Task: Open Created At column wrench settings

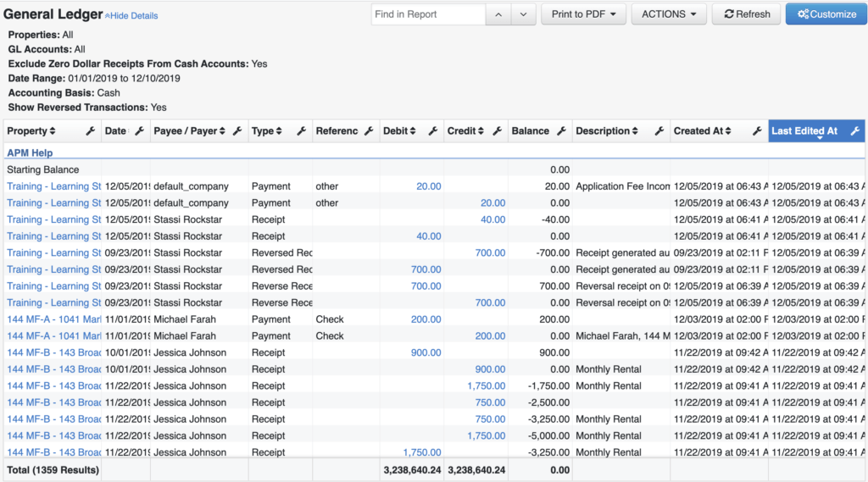Action: 757,131
